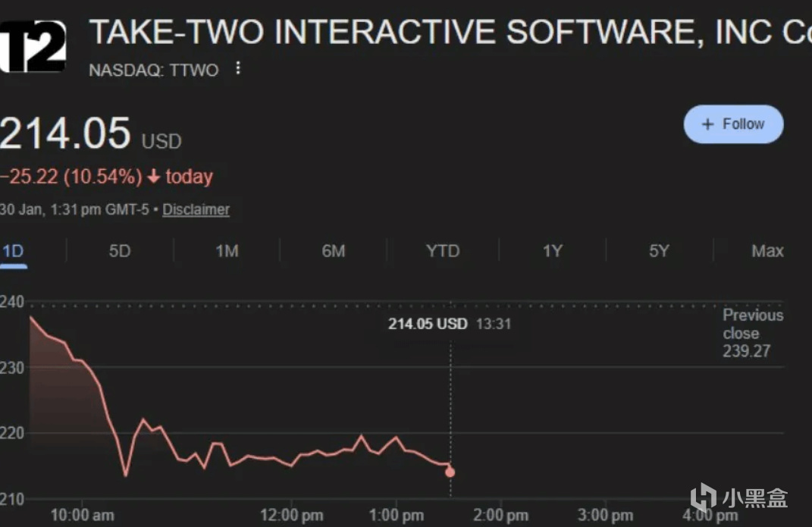Switch chart to 6M range
The height and width of the screenshot is (527, 812).
[334, 251]
